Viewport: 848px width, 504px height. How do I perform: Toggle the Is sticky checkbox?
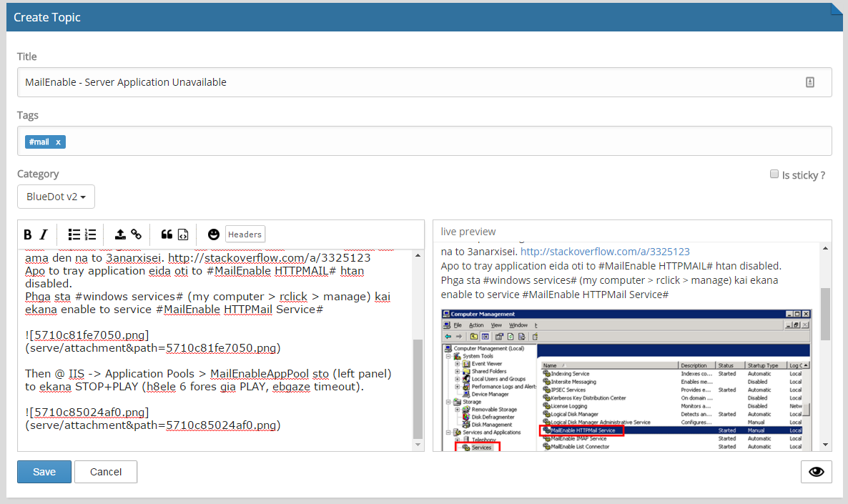[774, 174]
